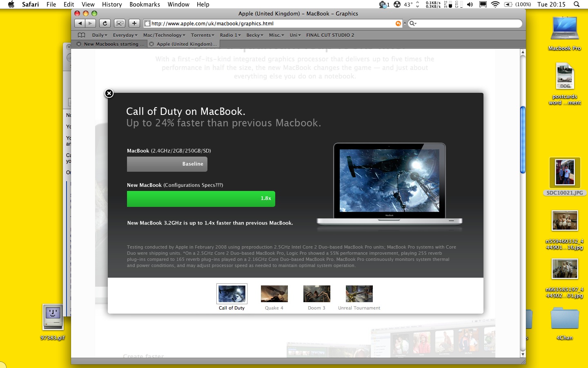Click the scrollbar down arrow

pyautogui.click(x=523, y=354)
